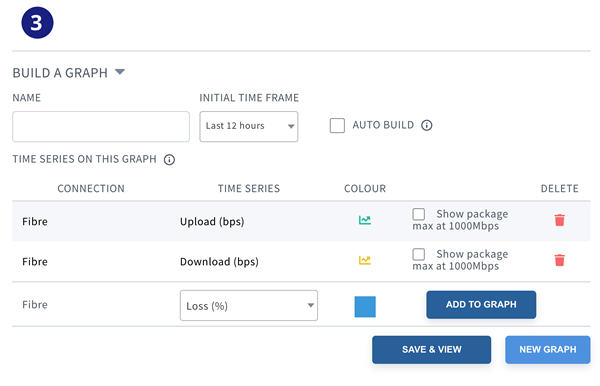
Task: Click the Upload (bps) row text
Action: point(212,222)
